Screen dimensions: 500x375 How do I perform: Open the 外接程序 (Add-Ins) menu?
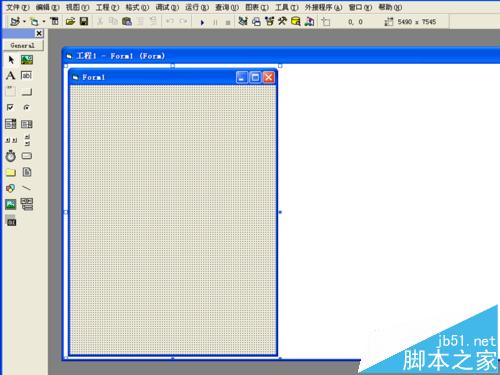pyautogui.click(x=323, y=7)
